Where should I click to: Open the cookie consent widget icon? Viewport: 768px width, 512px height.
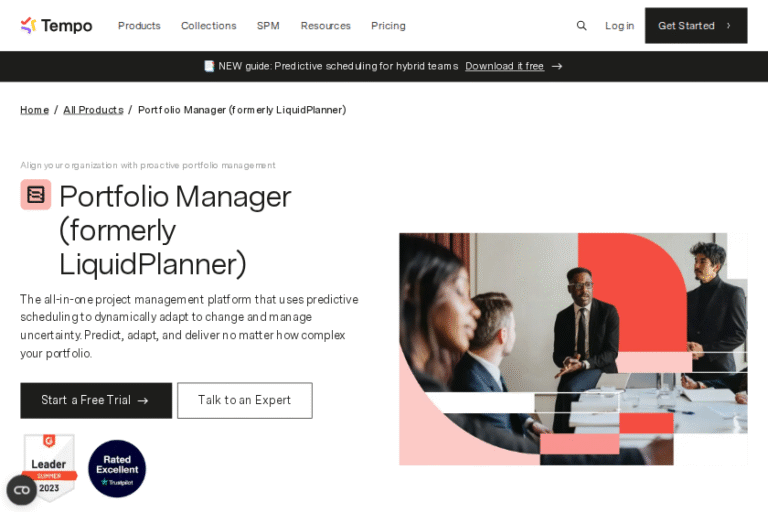tap(21, 490)
